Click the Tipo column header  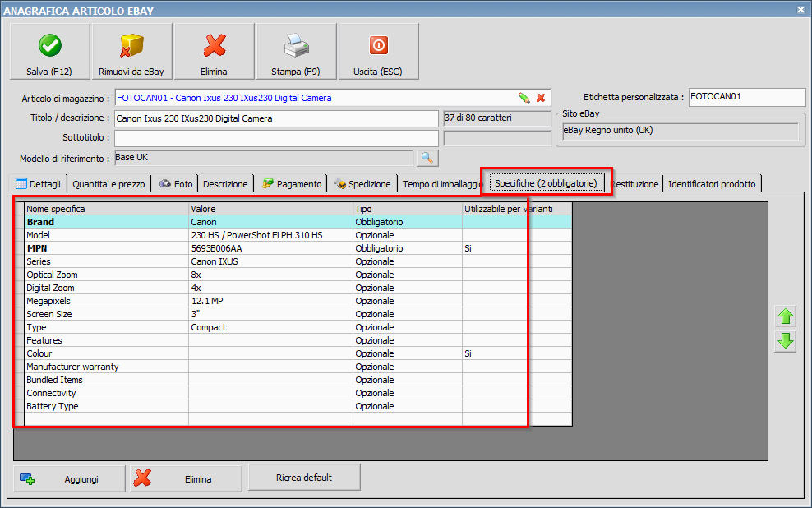pos(408,209)
